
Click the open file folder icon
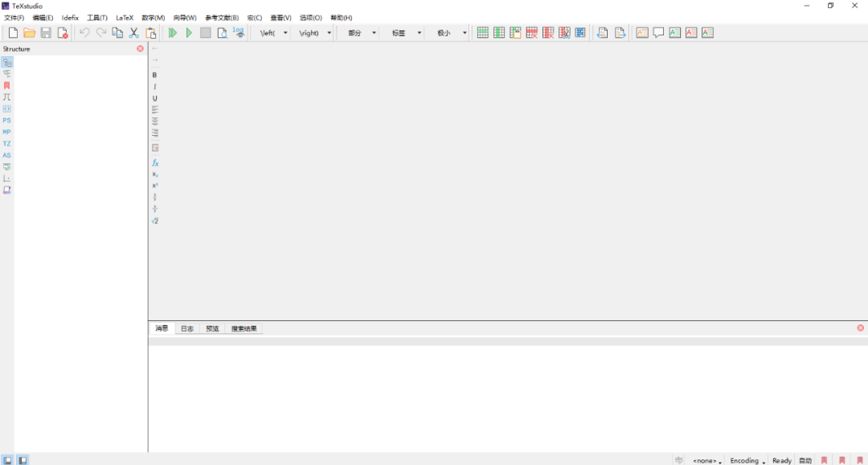pos(30,33)
